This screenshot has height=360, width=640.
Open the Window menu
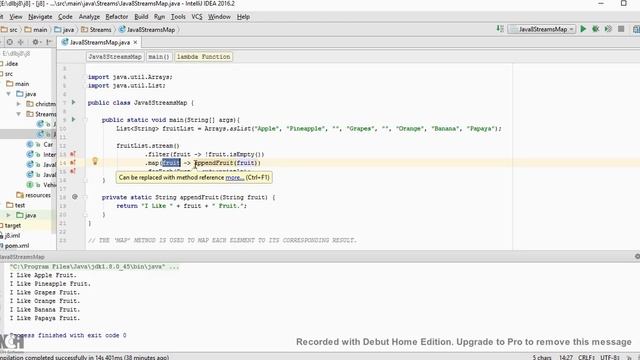[220, 17]
